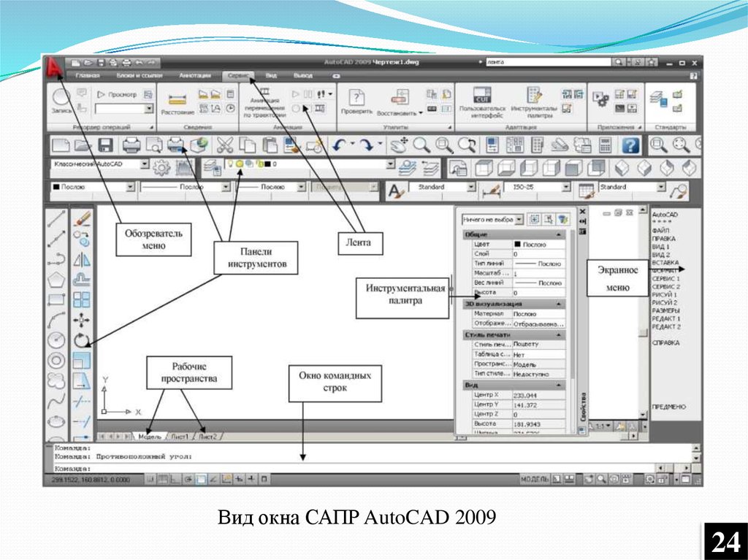Collapse the 3D визуализация section
The height and width of the screenshot is (560, 748).
click(558, 304)
